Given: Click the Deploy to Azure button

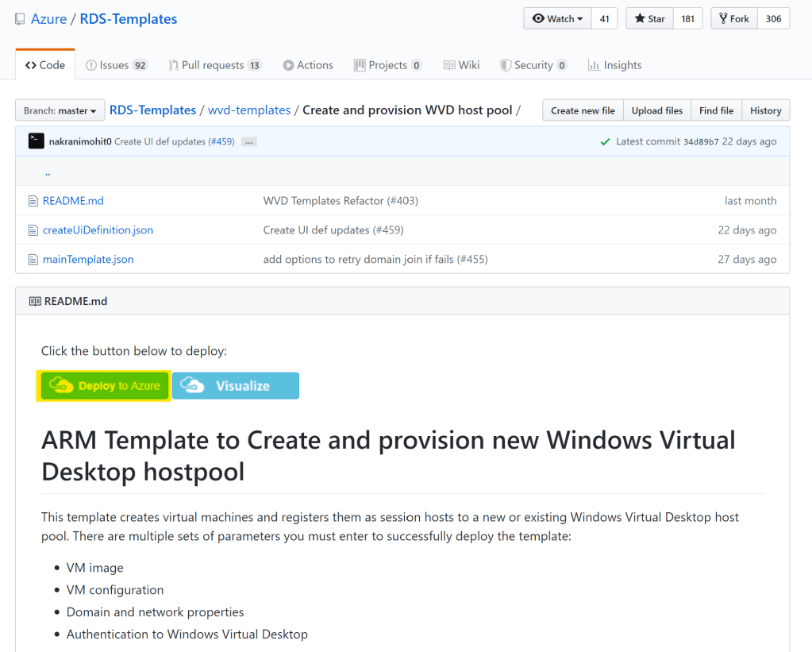Looking at the screenshot, I should tap(103, 386).
